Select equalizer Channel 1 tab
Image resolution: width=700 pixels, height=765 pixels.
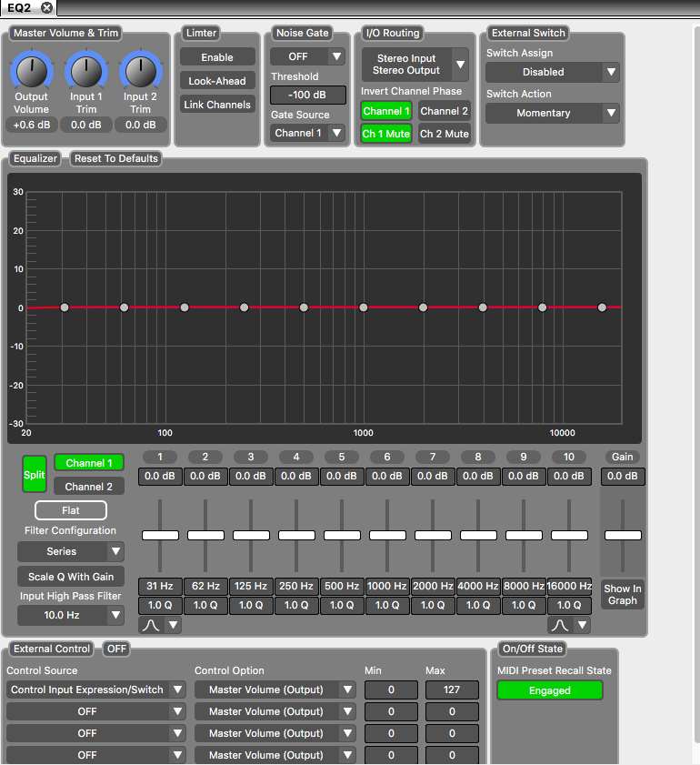coord(89,463)
